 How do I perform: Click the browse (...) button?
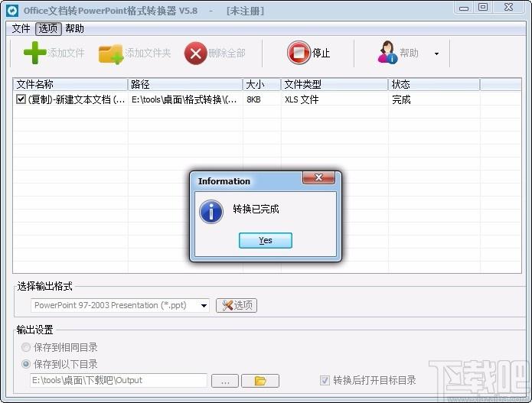click(x=225, y=381)
